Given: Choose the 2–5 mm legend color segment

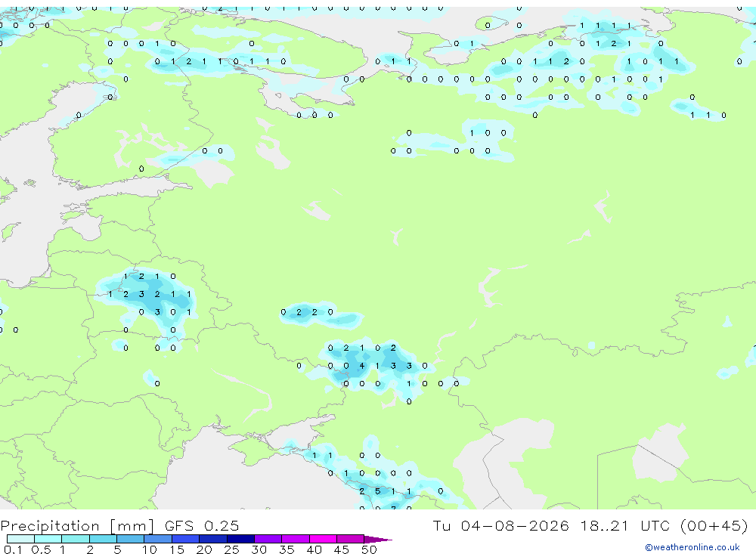Looking at the screenshot, I should [103, 539].
